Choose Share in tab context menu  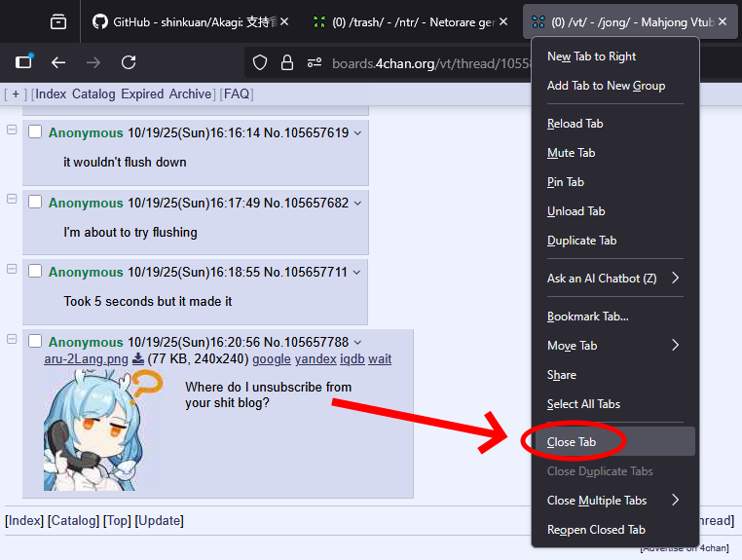coord(615,375)
